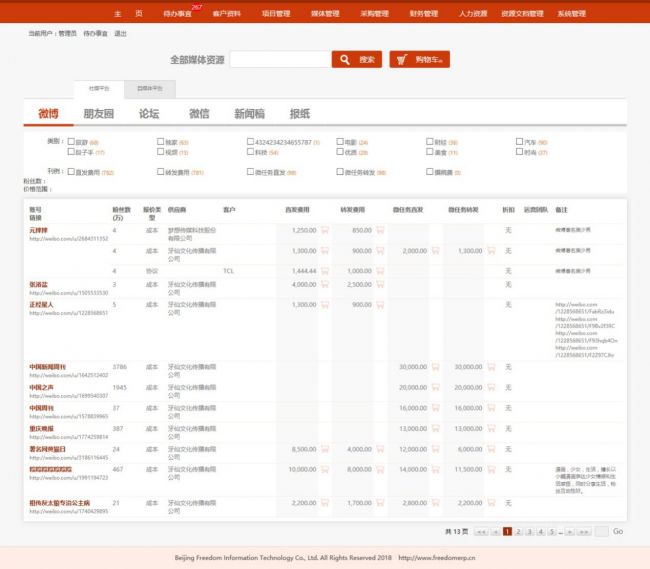Click cart icon beside 850.00 repost fee
650x569 pixels.
[379, 230]
